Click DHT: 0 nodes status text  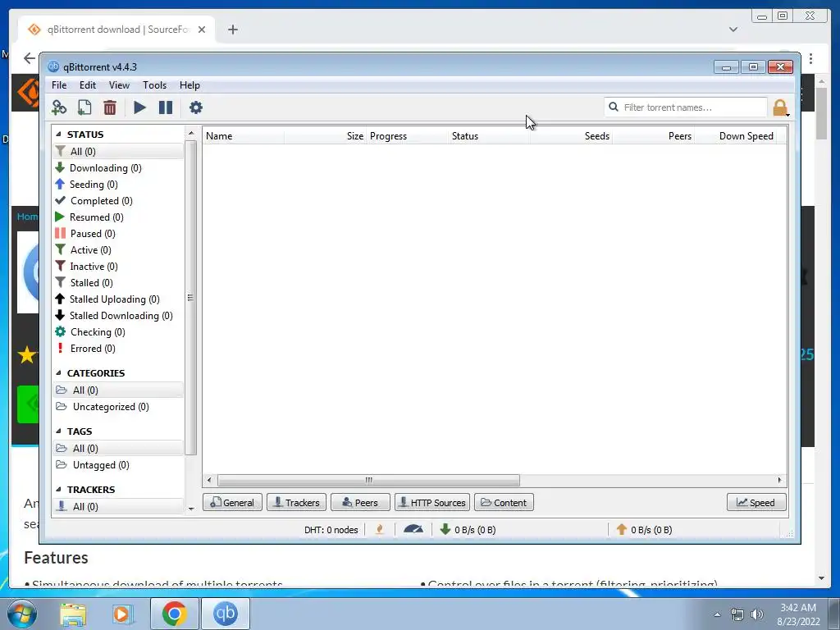tap(331, 530)
